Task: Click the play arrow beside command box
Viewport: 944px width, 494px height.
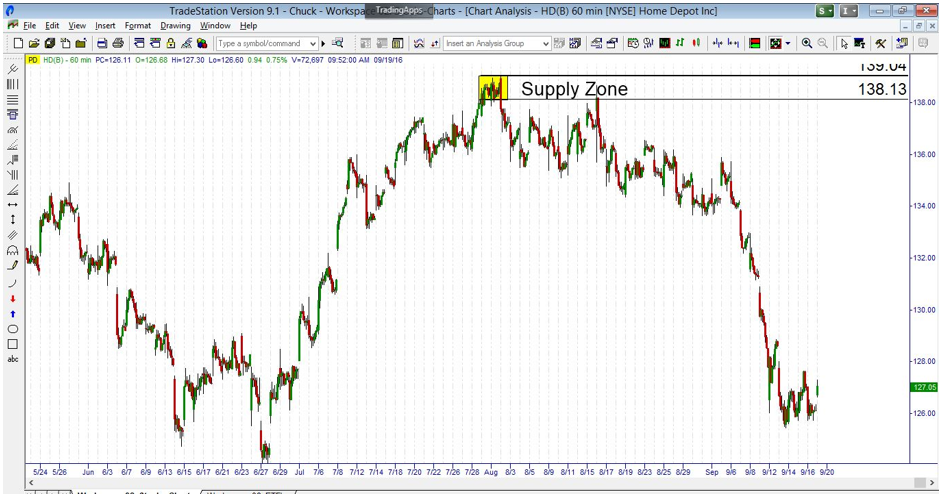Action: click(323, 43)
